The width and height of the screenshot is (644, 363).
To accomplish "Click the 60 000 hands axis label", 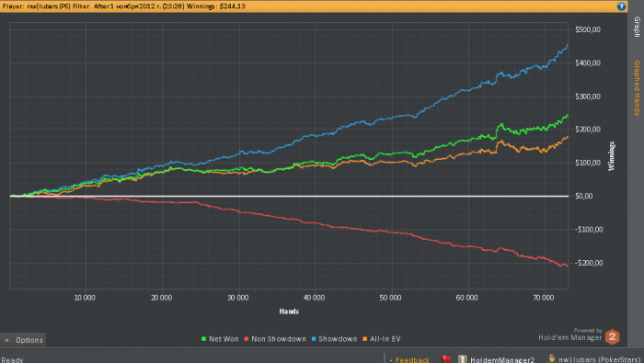I will click(467, 298).
